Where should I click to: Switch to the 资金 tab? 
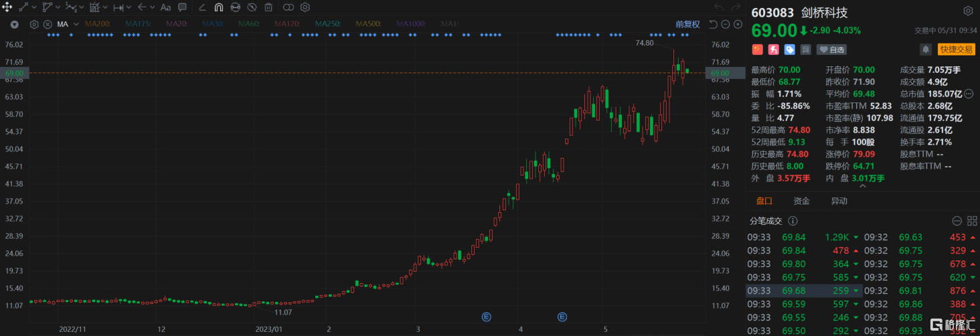pyautogui.click(x=801, y=201)
